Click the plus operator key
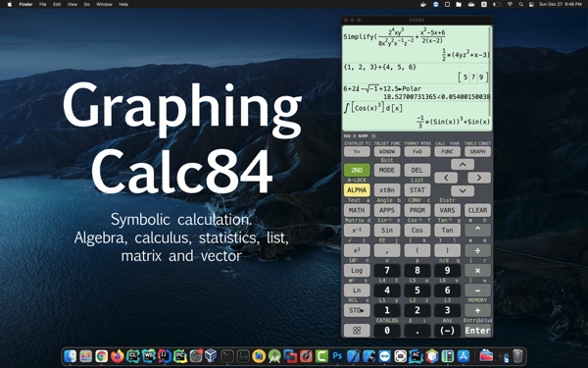This screenshot has width=588, height=368. [477, 310]
